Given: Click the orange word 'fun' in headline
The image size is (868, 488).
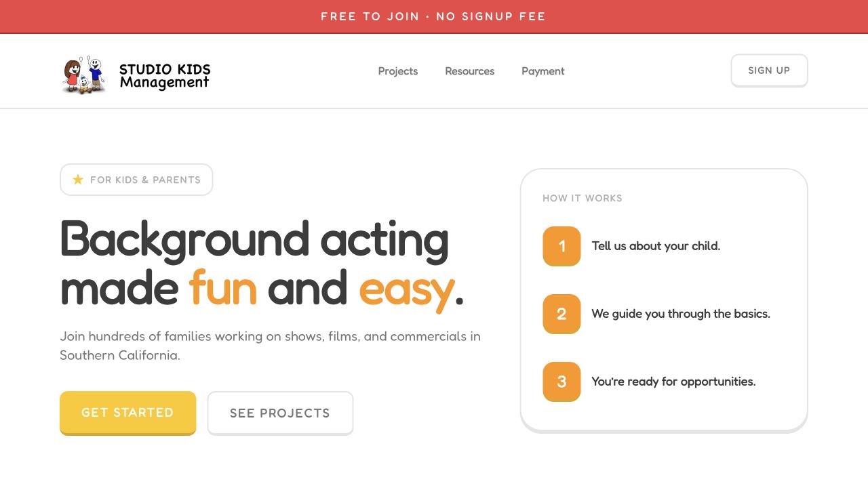Looking at the screenshot, I should pyautogui.click(x=223, y=287).
